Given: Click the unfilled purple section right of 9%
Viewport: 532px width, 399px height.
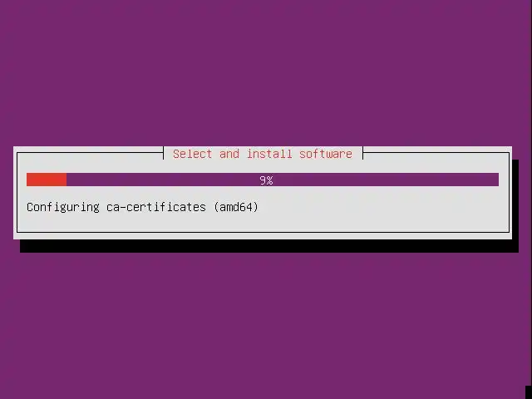Looking at the screenshot, I should pyautogui.click(x=386, y=180).
